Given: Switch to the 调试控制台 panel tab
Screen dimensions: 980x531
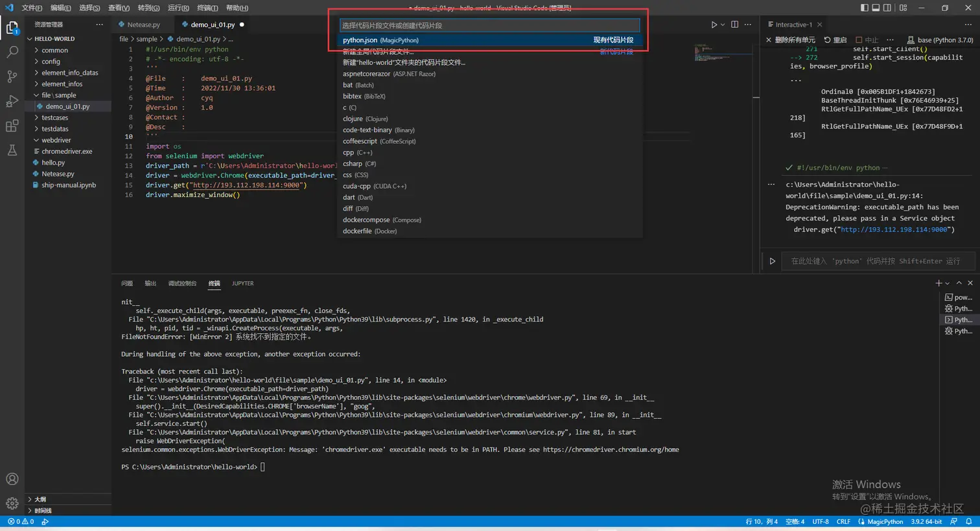Looking at the screenshot, I should pos(182,283).
